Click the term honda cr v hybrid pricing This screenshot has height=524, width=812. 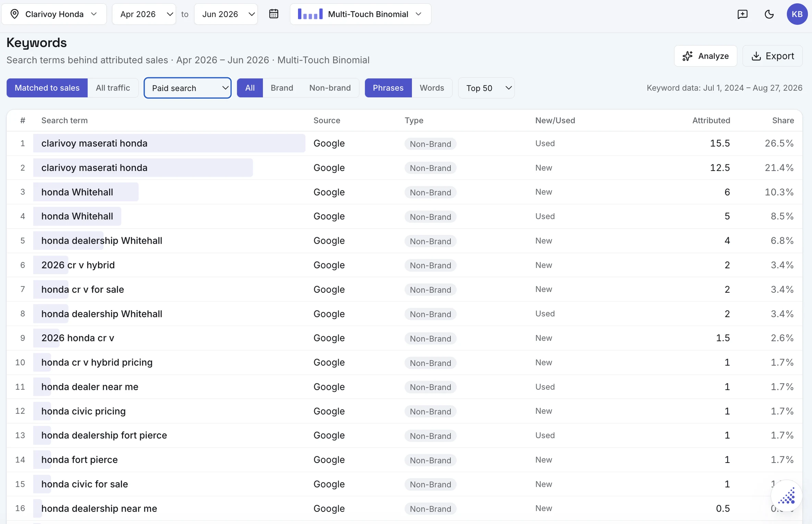(97, 362)
